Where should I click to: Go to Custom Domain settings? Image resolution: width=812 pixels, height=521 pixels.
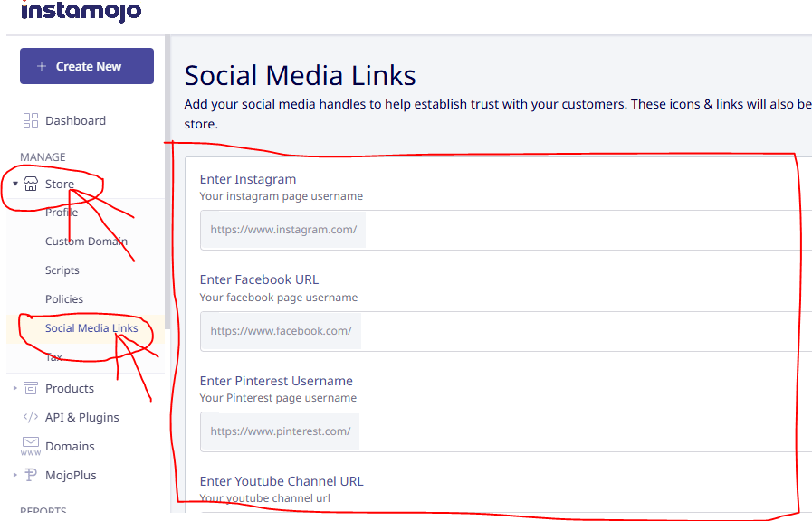(x=87, y=242)
